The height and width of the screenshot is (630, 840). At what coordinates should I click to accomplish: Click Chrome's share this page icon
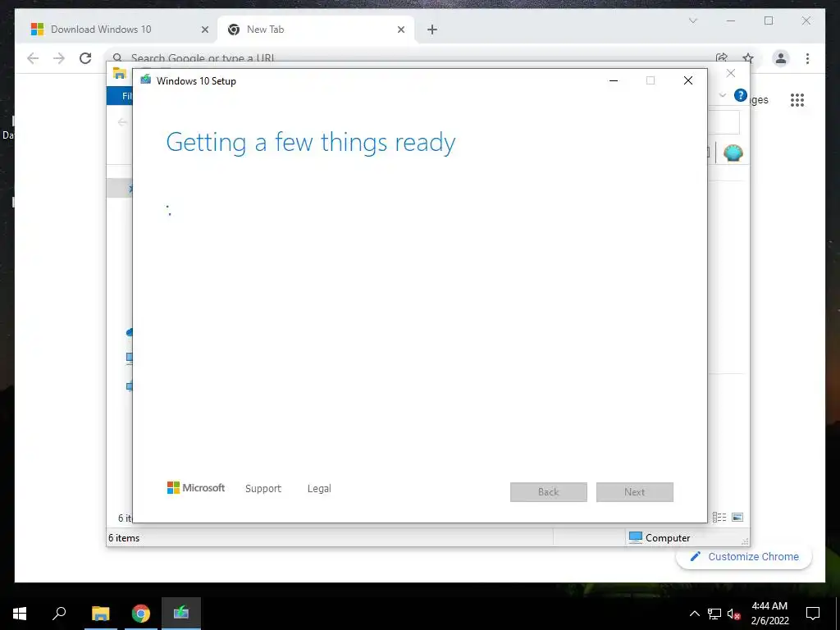click(x=722, y=58)
